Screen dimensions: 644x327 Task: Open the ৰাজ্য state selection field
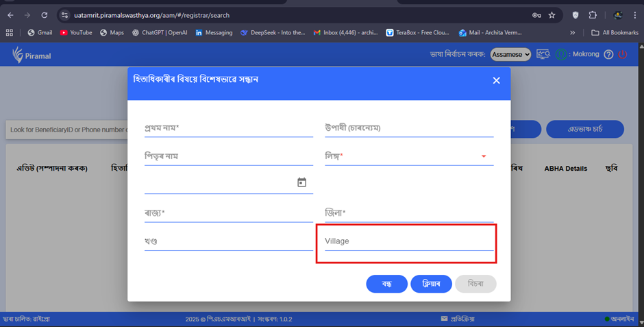[228, 213]
